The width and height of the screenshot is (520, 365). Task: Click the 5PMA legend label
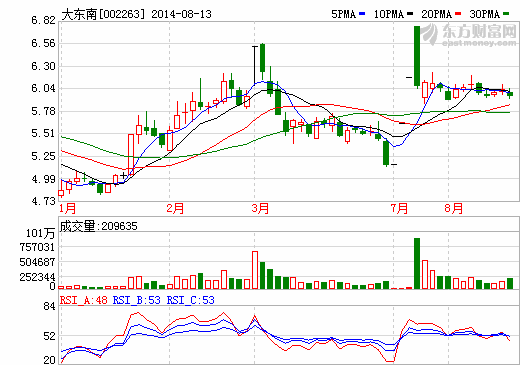point(344,14)
